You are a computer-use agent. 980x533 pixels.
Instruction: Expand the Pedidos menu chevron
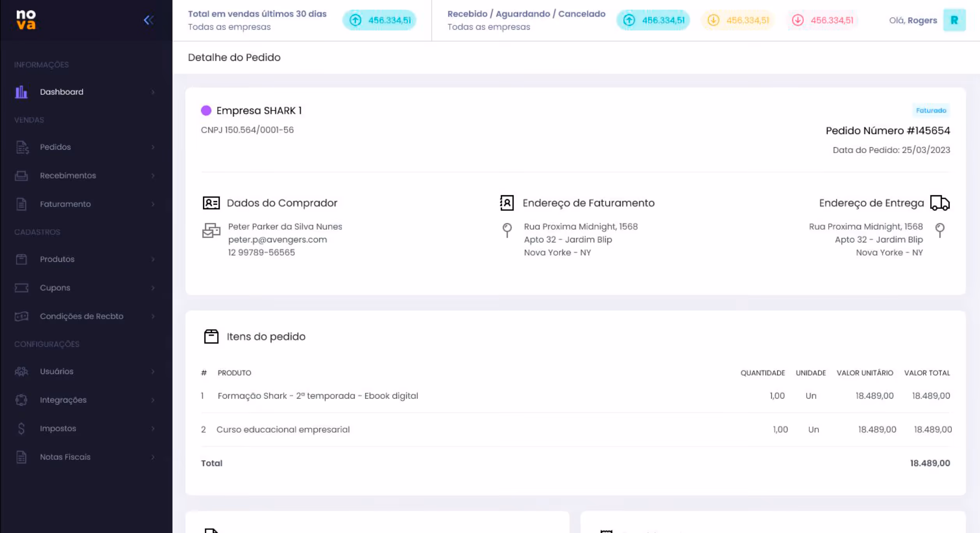click(x=153, y=147)
